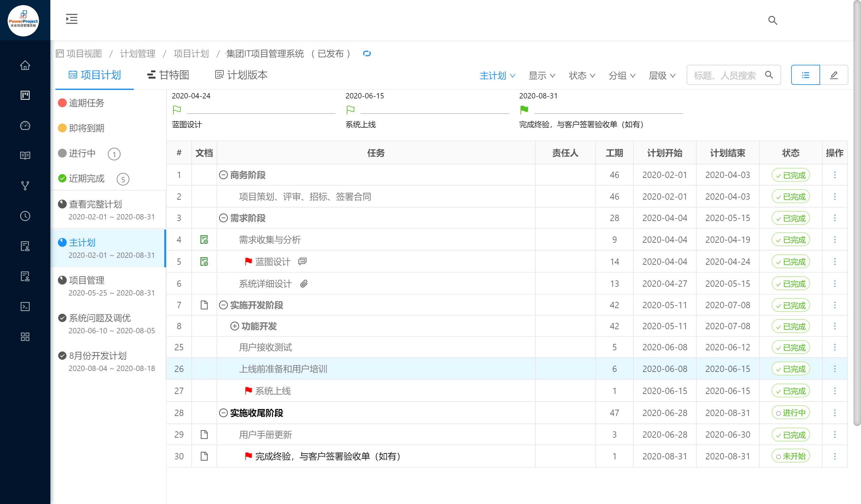Click the PowerProject logo
The image size is (861, 504).
tap(23, 20)
